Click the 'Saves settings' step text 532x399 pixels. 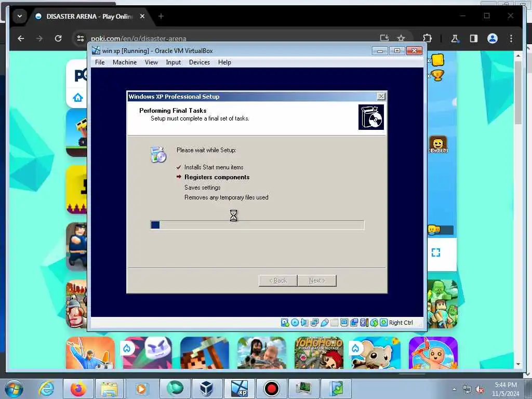(x=202, y=187)
